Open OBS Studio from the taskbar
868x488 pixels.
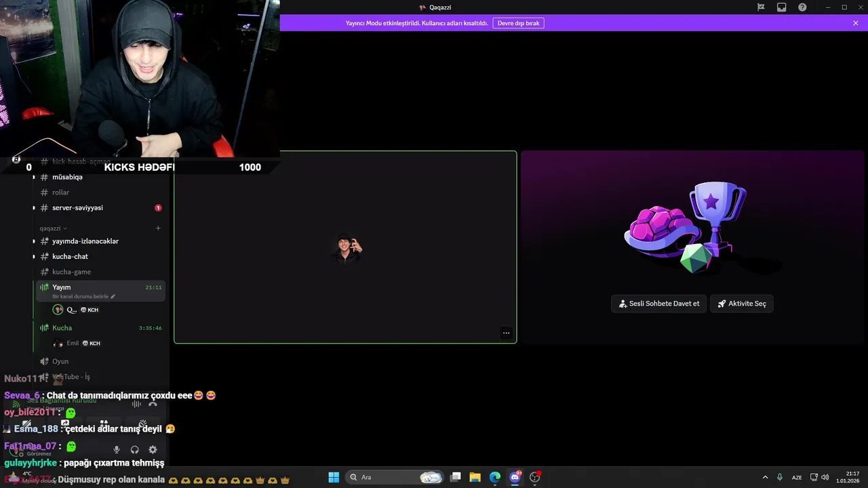(x=535, y=477)
